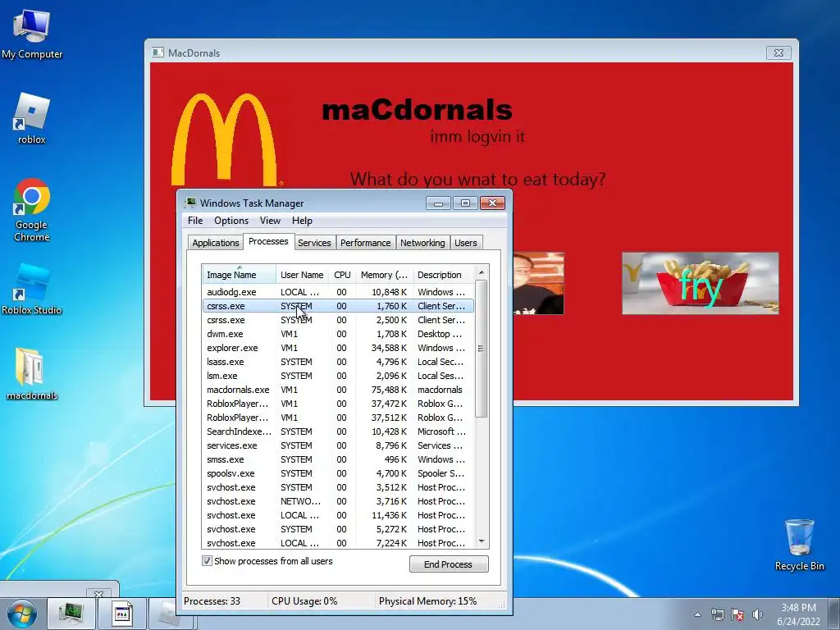Open the clock showing 3:48 PM
Screen dimensions: 840x630
[798, 614]
